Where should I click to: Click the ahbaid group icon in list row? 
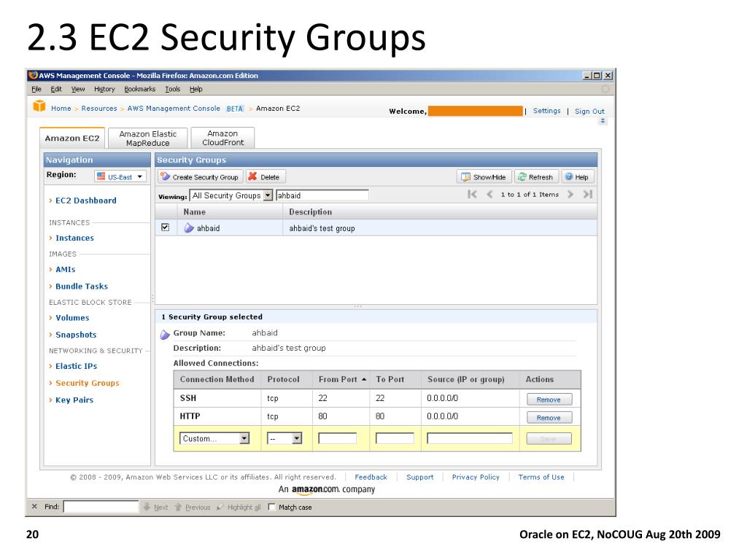(x=189, y=228)
